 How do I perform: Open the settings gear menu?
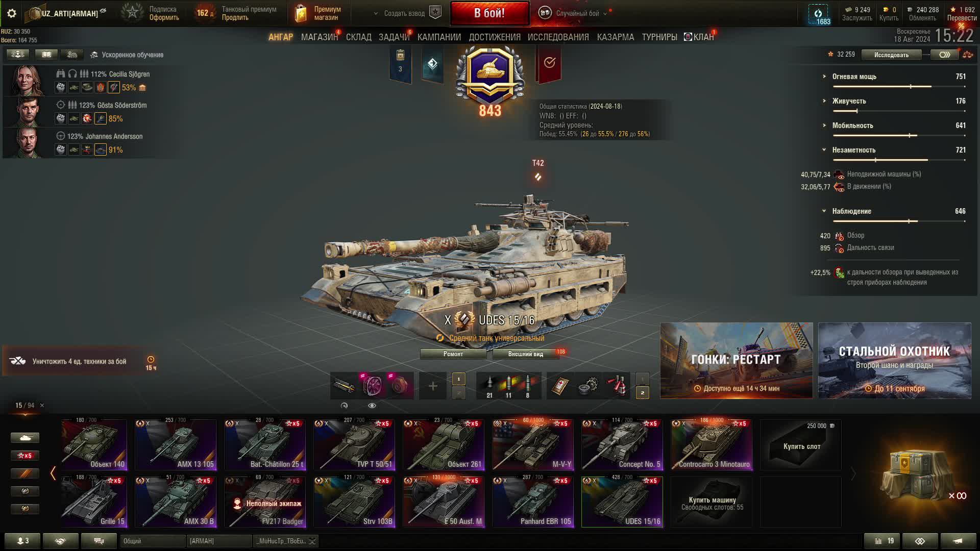(x=12, y=13)
